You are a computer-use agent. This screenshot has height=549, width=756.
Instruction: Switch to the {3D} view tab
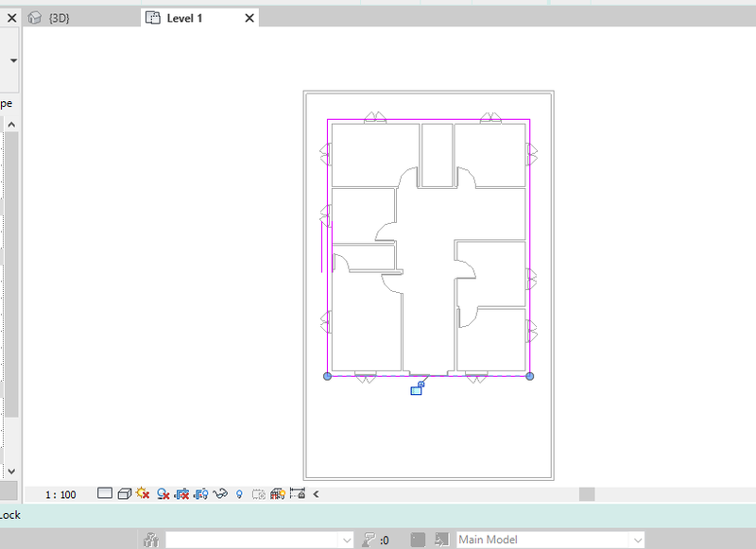(x=82, y=18)
